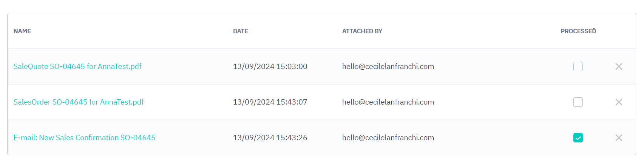Image resolution: width=644 pixels, height=161 pixels.
Task: Click the DATE column header
Action: pyautogui.click(x=241, y=31)
